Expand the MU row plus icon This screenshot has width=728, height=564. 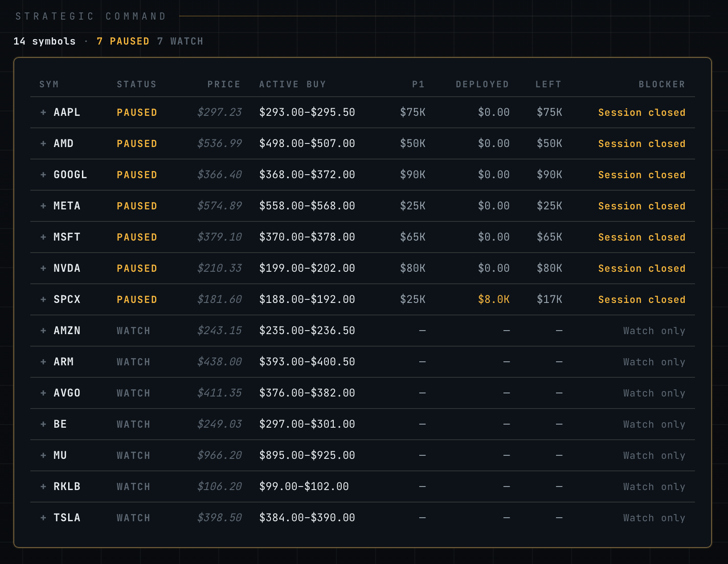[x=43, y=455]
